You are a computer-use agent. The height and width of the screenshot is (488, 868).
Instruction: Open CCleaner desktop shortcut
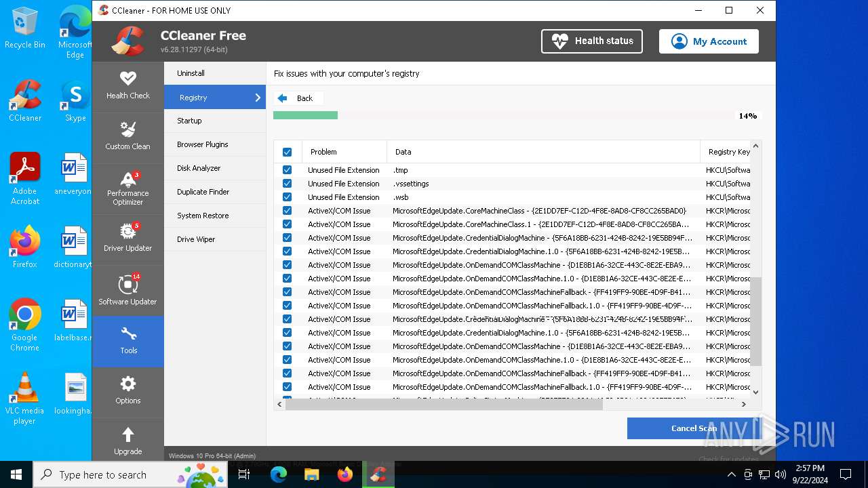click(25, 101)
